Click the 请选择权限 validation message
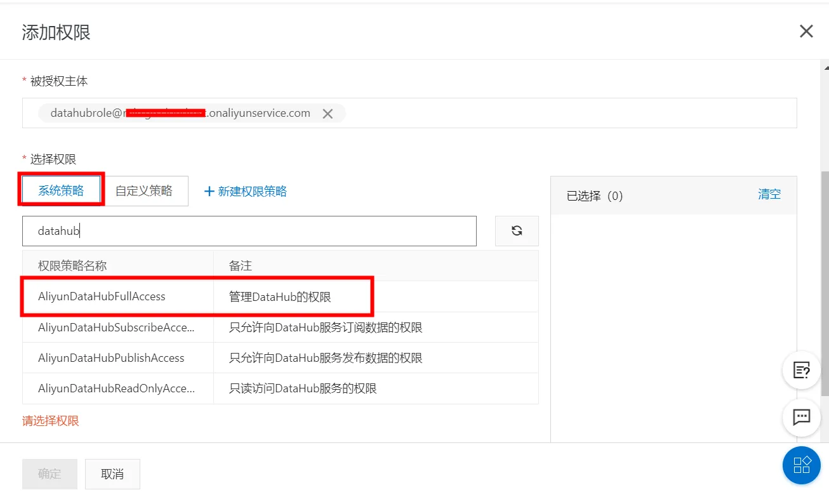The height and width of the screenshot is (504, 829). click(51, 421)
